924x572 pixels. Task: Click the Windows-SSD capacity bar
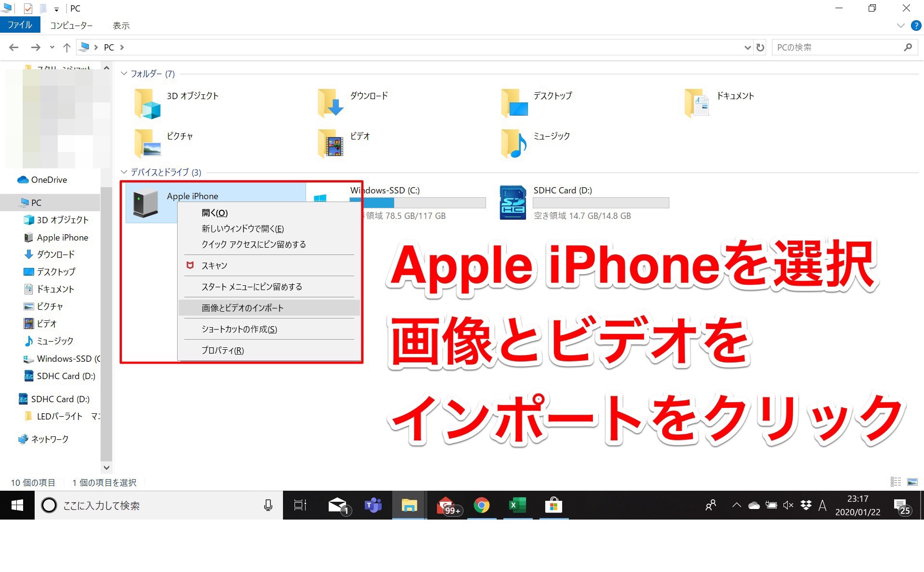(x=418, y=203)
